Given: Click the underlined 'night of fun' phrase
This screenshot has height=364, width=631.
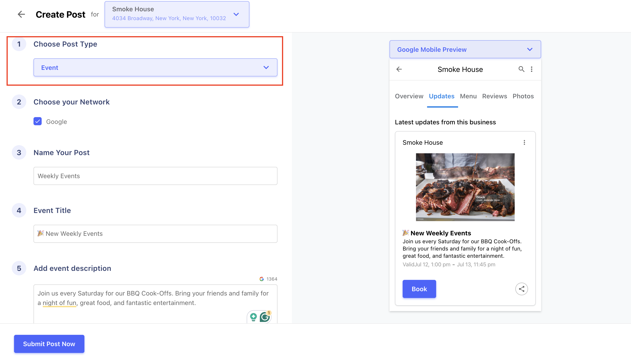Looking at the screenshot, I should tap(59, 303).
